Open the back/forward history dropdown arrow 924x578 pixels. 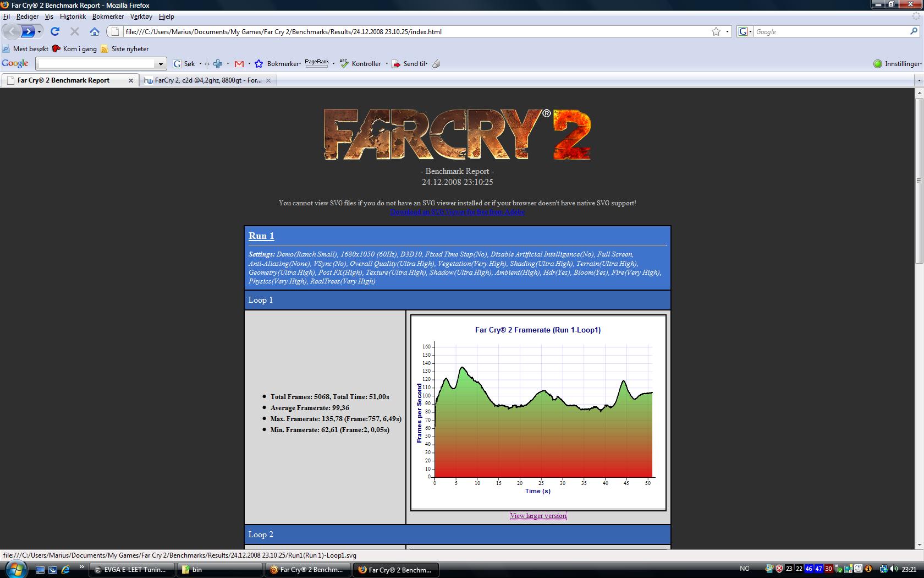39,31
